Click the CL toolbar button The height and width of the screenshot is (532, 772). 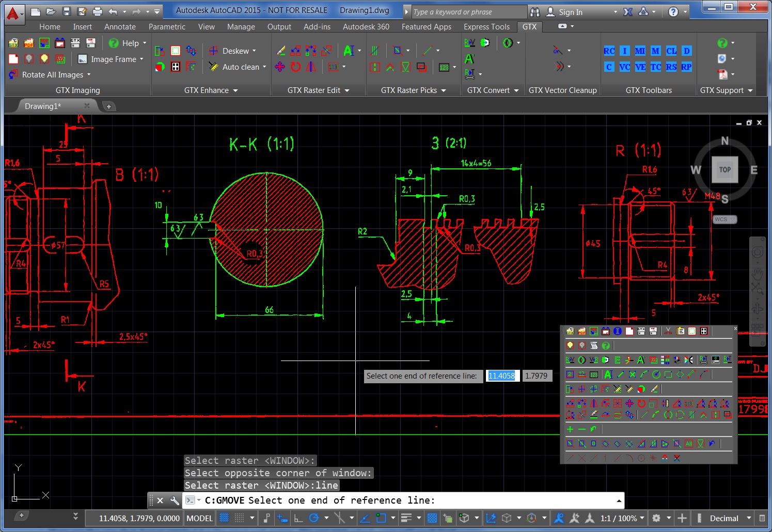point(671,51)
